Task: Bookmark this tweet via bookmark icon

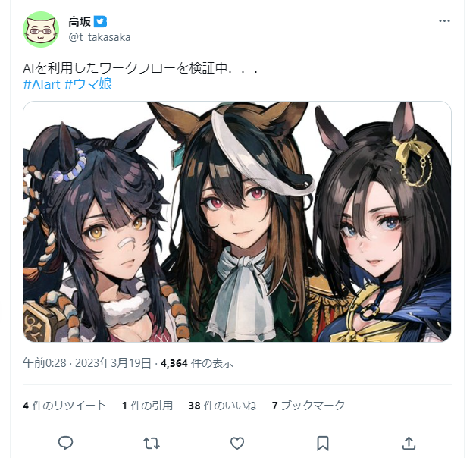Action: [323, 444]
